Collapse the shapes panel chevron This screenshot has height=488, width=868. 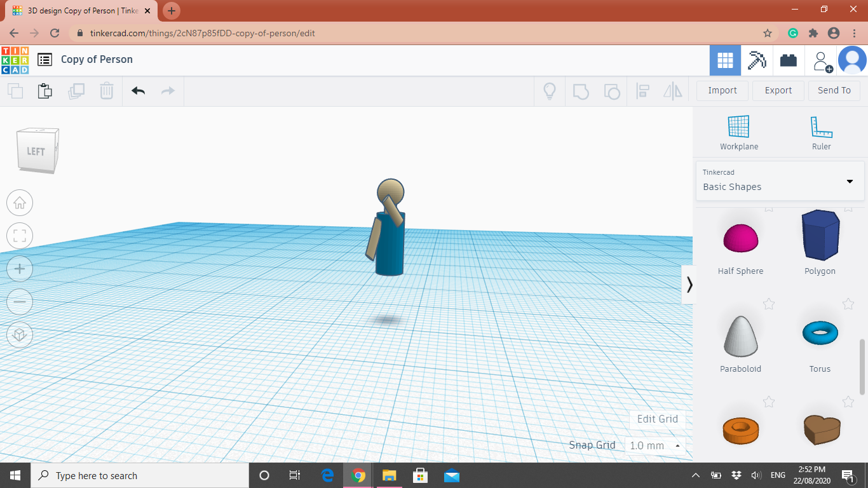pos(689,284)
